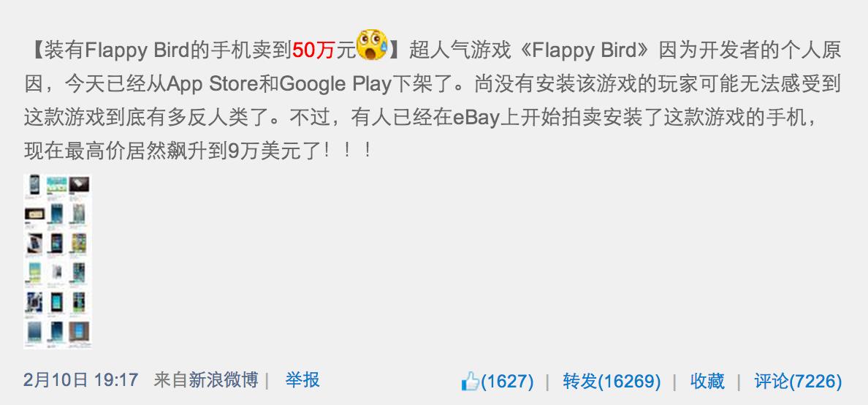Open the post timestamp 2月10日 19:17
Screen dimensions: 868x405
[81, 380]
